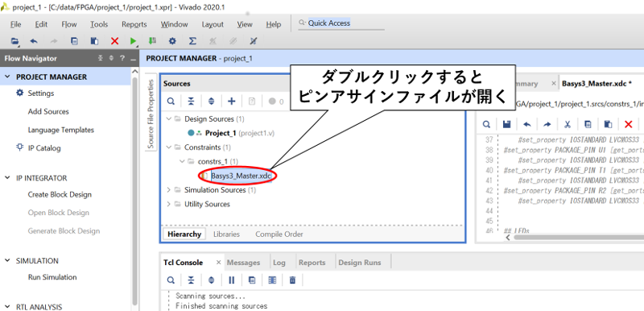Undo with the main toolbar arrow
Viewport: 644px width, 311px height.
point(34,40)
